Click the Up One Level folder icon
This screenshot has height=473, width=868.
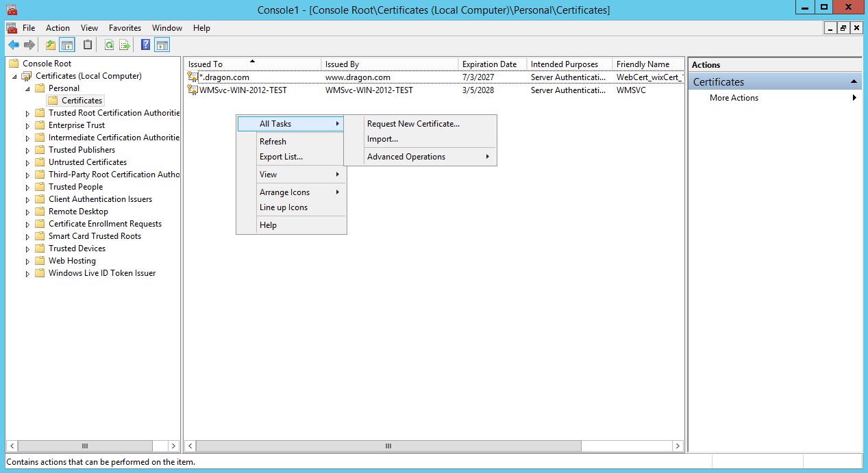tap(50, 45)
